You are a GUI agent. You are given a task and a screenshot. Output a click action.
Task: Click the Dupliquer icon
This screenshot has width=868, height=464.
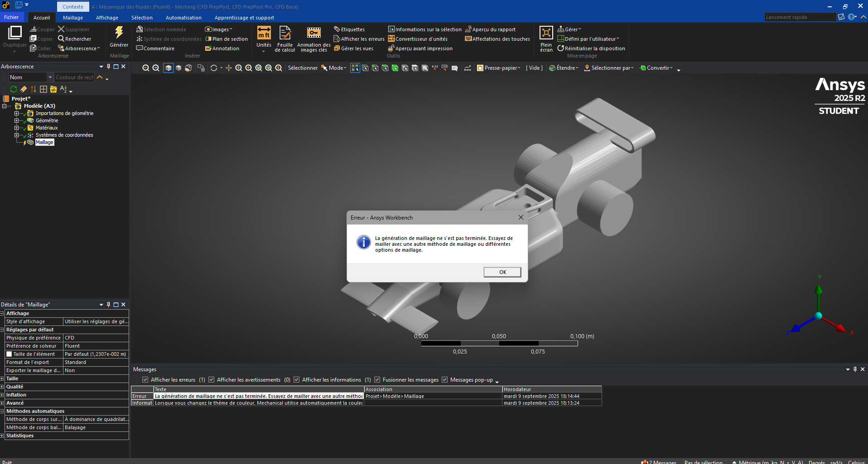pyautogui.click(x=14, y=33)
